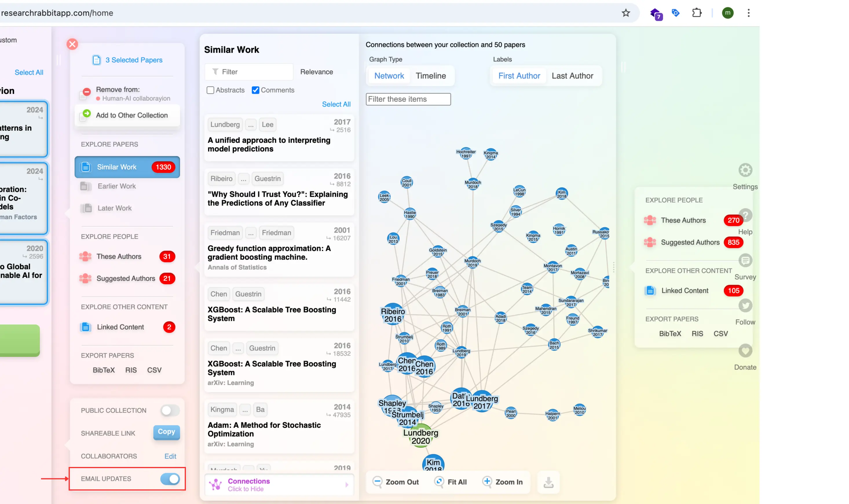Toggle the Email Updates switch off
This screenshot has height=504, width=849.
(170, 479)
